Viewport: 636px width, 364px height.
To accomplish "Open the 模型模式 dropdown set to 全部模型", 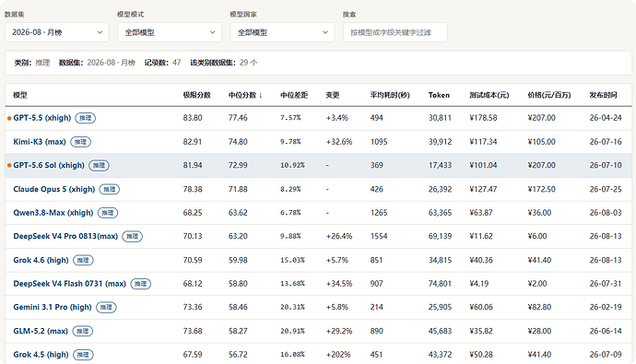I will (x=170, y=32).
